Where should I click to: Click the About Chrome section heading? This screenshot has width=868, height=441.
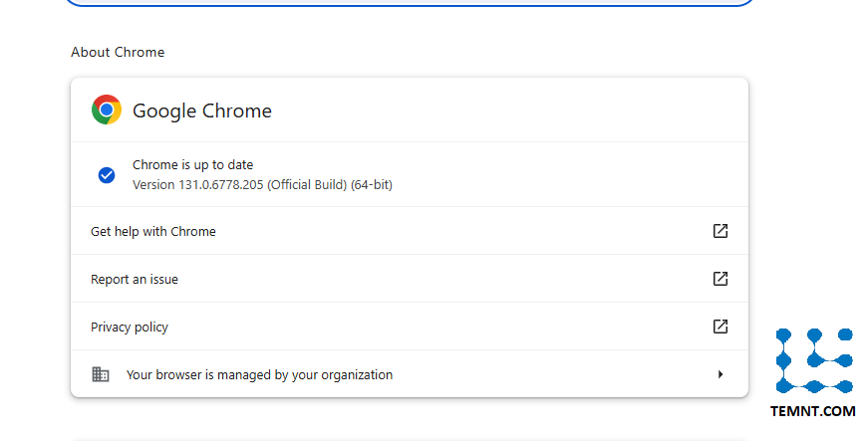coord(118,52)
